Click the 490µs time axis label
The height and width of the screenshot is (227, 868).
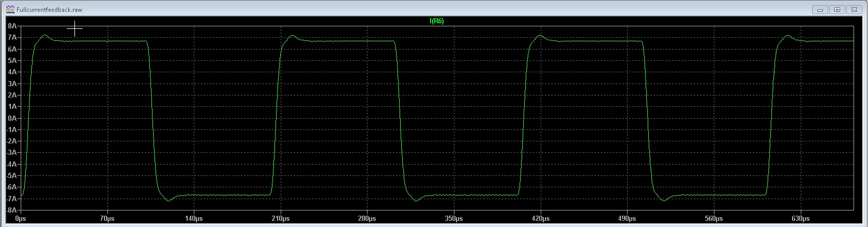click(x=628, y=219)
